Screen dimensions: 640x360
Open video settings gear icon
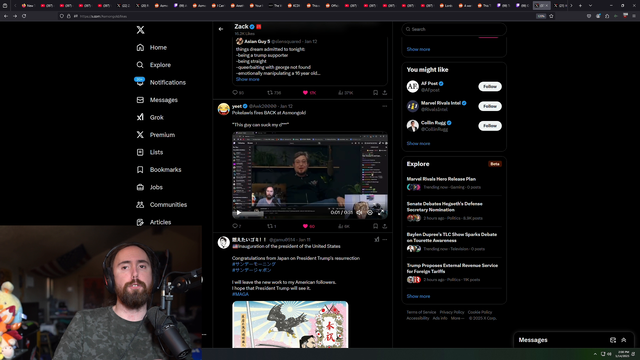(370, 213)
